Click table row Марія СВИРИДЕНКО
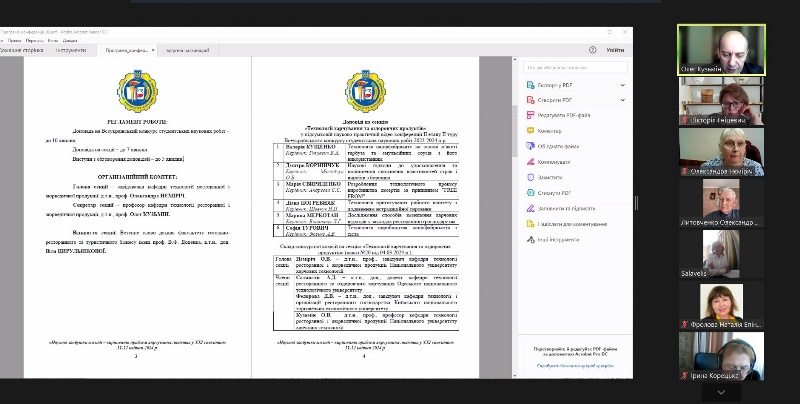The width and height of the screenshot is (800, 404). pos(366,190)
